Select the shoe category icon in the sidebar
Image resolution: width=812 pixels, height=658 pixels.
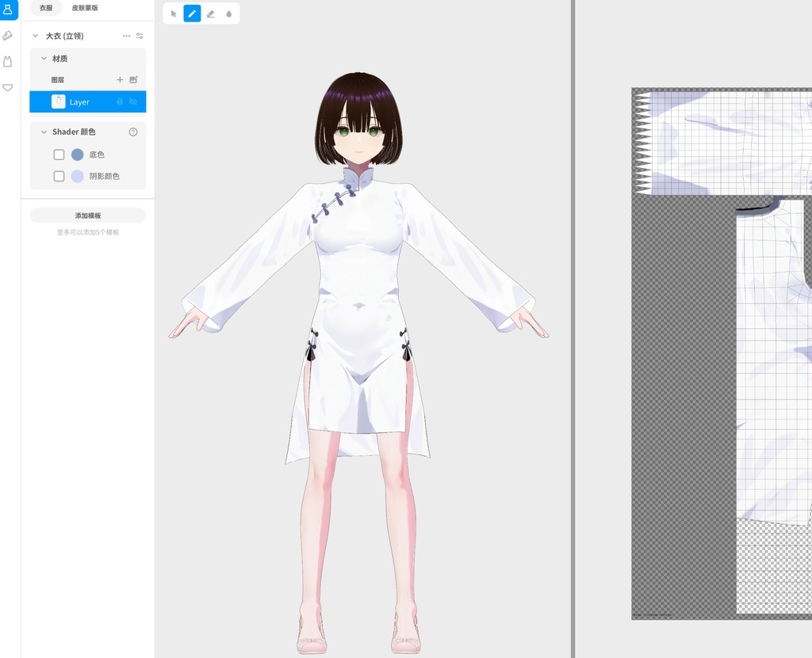pyautogui.click(x=8, y=36)
